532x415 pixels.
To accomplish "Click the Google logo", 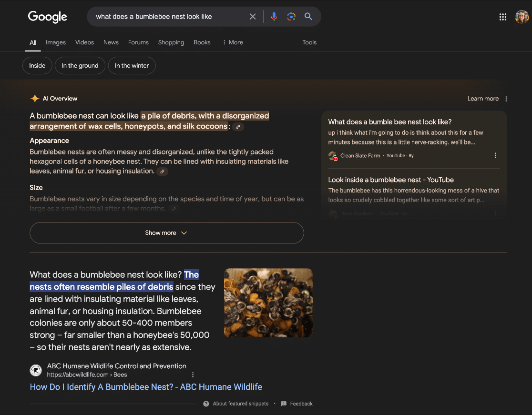I will [47, 17].
